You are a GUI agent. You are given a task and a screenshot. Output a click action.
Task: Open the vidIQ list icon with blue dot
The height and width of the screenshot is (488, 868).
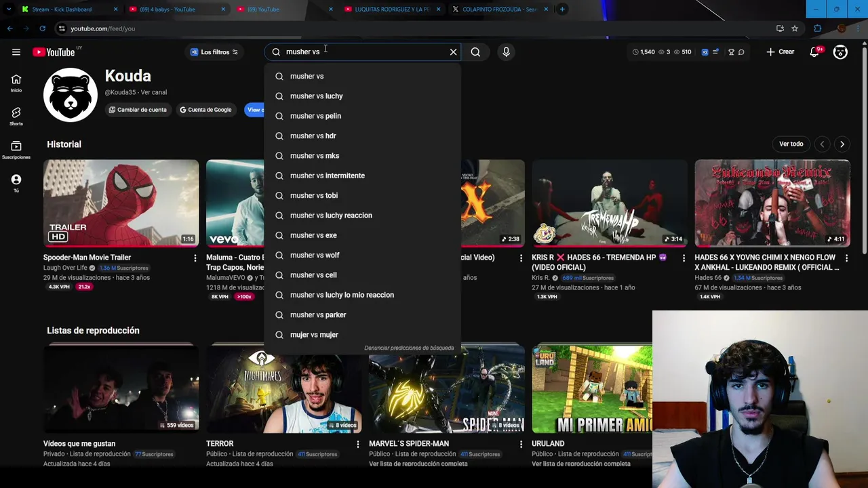[715, 52]
